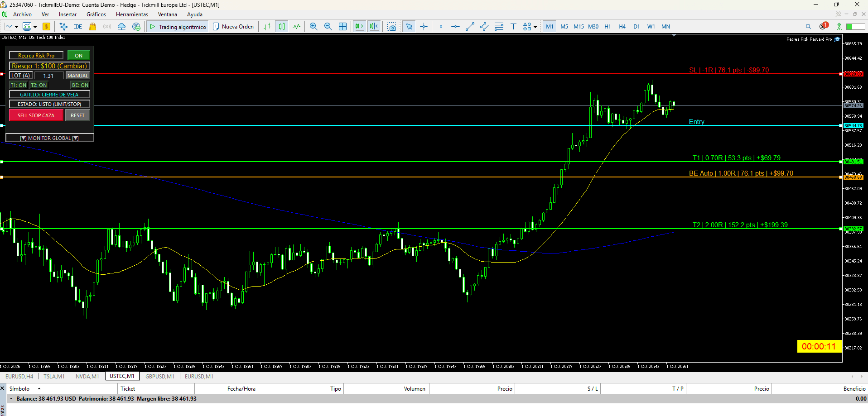Draw a vertical line on chart
Image resolution: width=868 pixels, height=416 pixels.
(441, 27)
